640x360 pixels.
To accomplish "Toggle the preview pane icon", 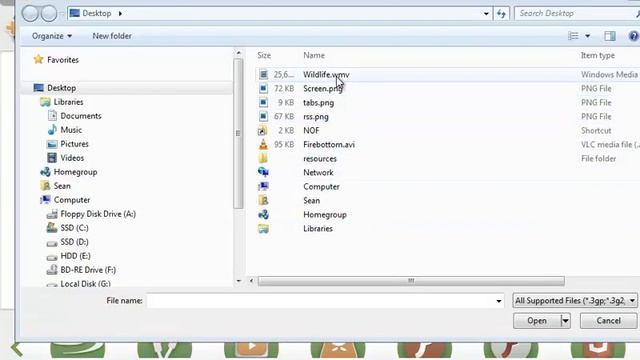I will coord(610,36).
